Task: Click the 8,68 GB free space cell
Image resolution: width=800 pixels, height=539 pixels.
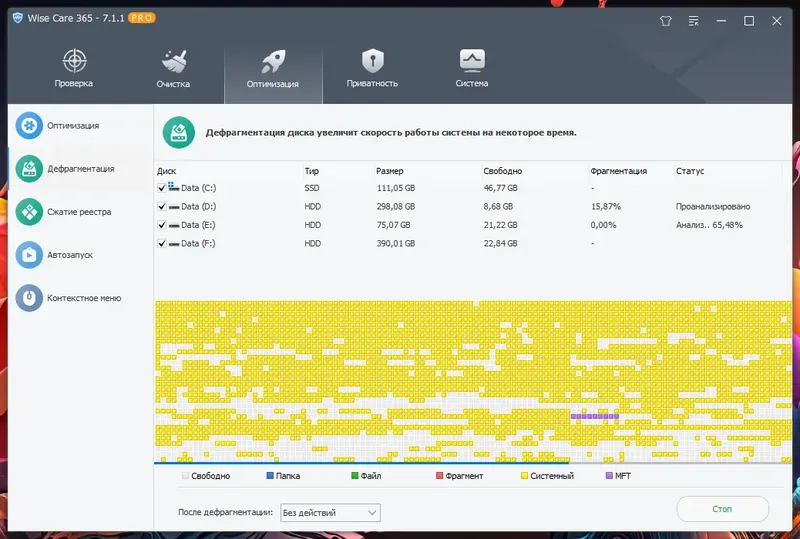Action: (498, 207)
